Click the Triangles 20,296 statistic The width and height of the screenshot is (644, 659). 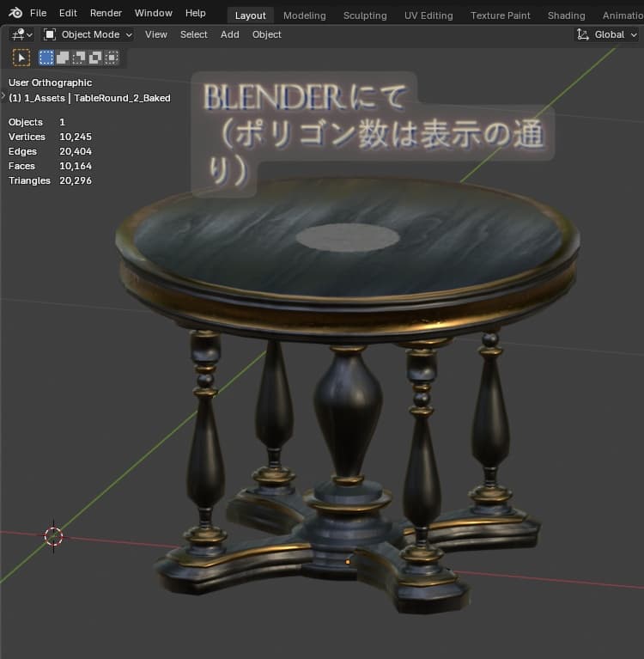point(50,180)
